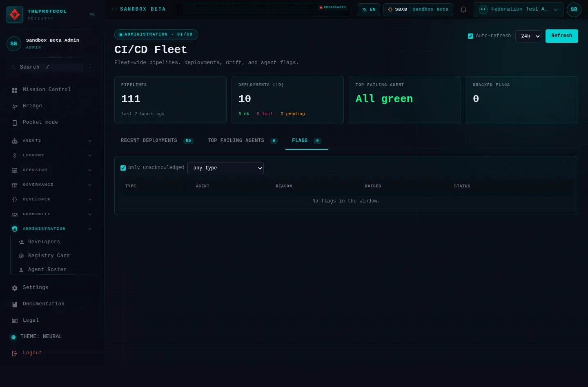The width and height of the screenshot is (588, 387).
Task: Click the translate icon beside EN
Action: pos(365,9)
